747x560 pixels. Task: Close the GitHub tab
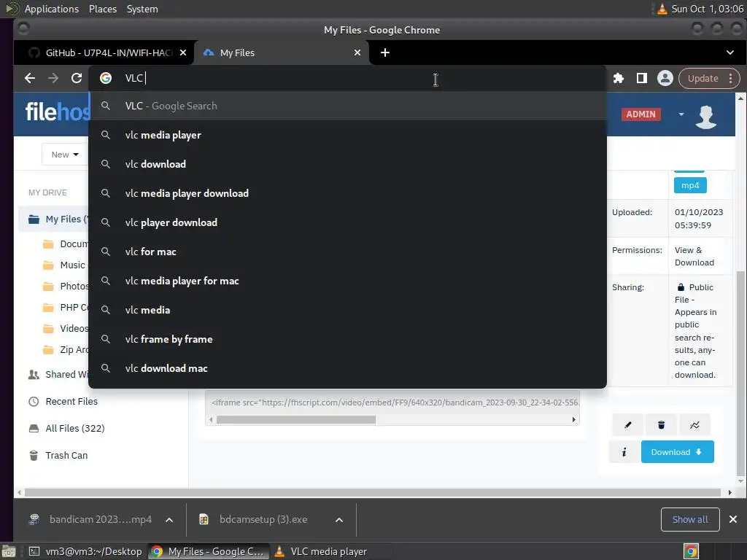pos(183,52)
